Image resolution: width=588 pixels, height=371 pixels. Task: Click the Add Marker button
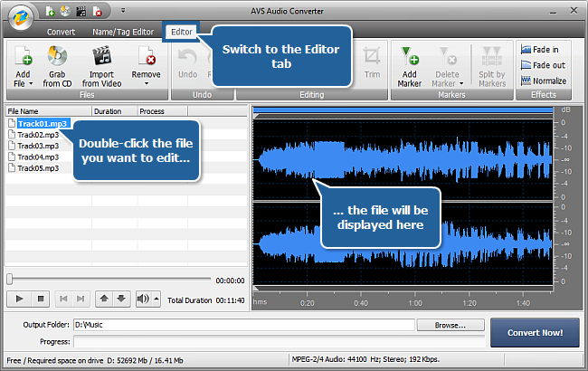[x=410, y=66]
